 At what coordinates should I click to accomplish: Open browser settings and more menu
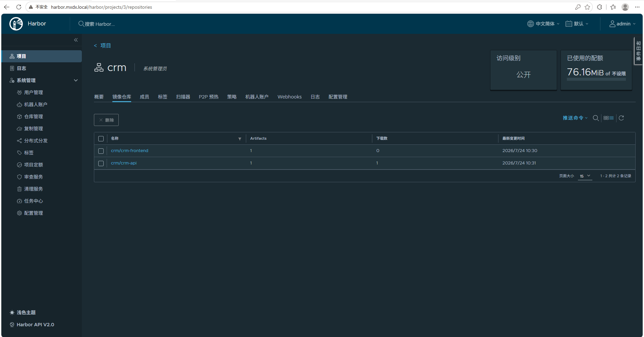tap(637, 7)
